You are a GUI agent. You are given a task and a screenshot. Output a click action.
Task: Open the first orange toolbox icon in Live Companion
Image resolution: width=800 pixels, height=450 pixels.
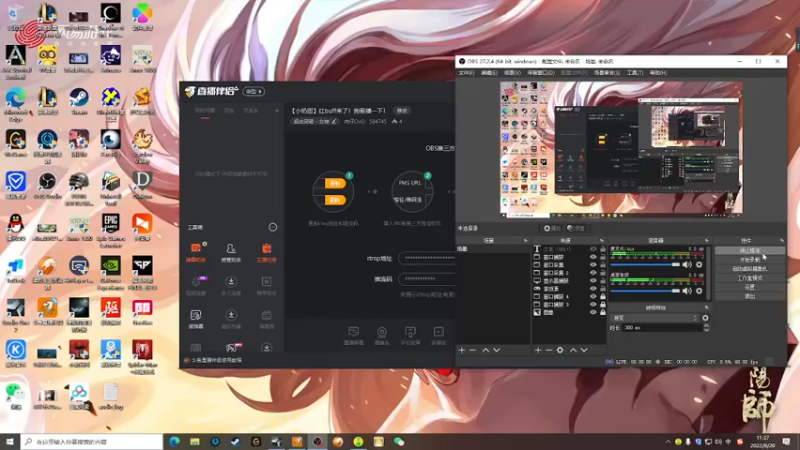click(x=196, y=248)
